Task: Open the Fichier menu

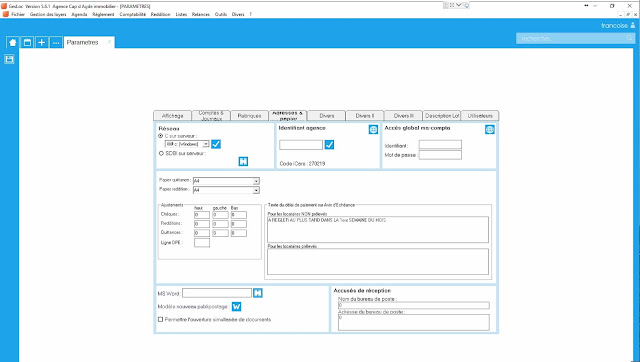Action: (x=18, y=14)
